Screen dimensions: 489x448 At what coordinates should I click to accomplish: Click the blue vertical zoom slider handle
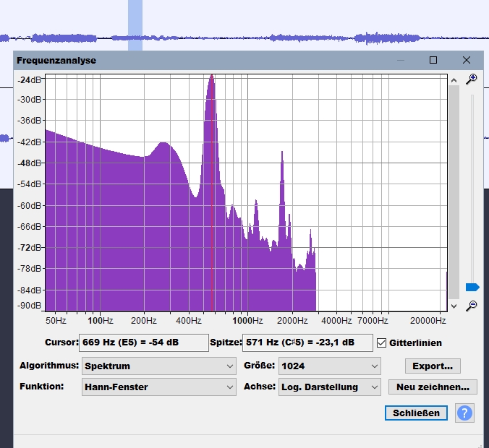point(472,287)
